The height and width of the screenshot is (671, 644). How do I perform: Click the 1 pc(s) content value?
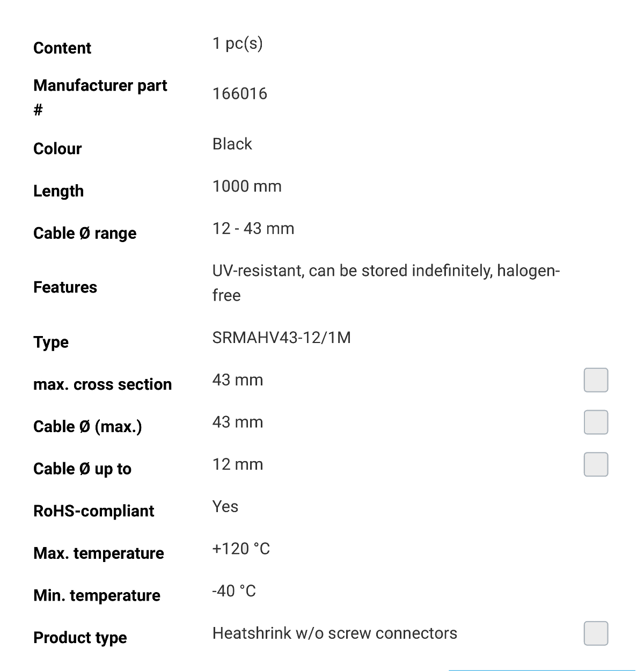pyautogui.click(x=238, y=43)
